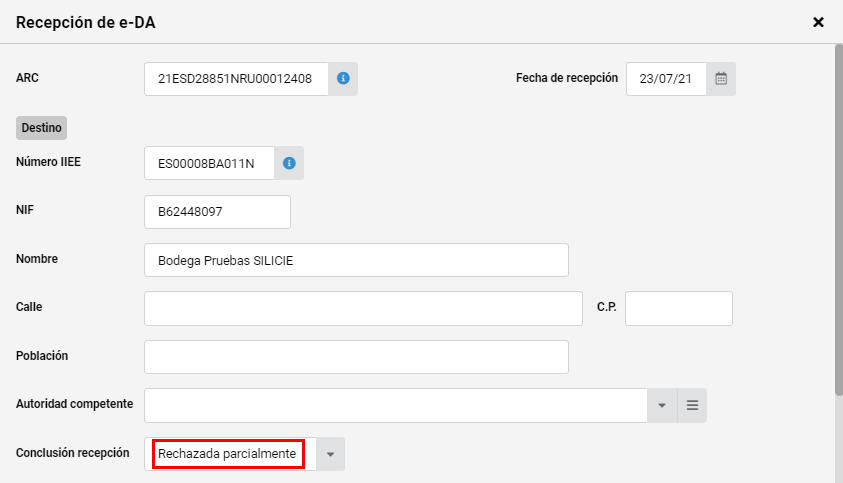Screen dimensions: 843x483
Task: Select the Destino section tab
Action: click(41, 128)
